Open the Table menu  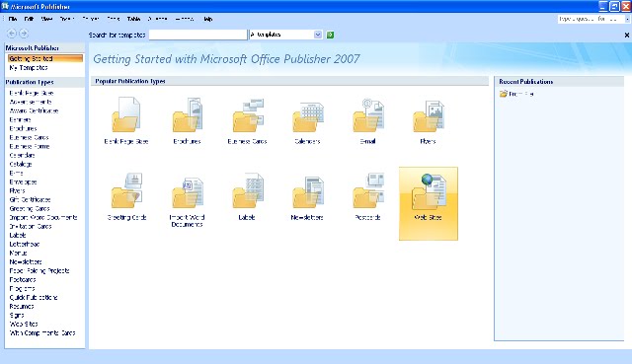pos(133,19)
